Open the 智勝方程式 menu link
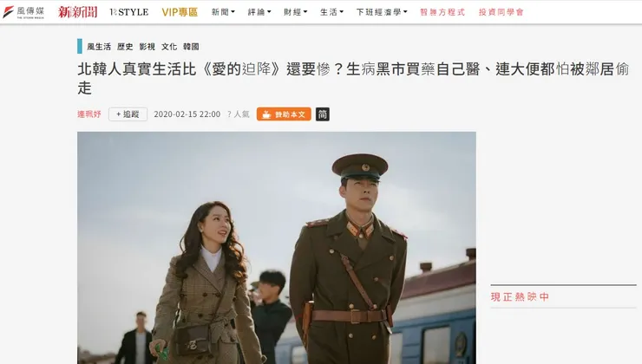Viewport: 642px width, 364px height. coord(442,12)
